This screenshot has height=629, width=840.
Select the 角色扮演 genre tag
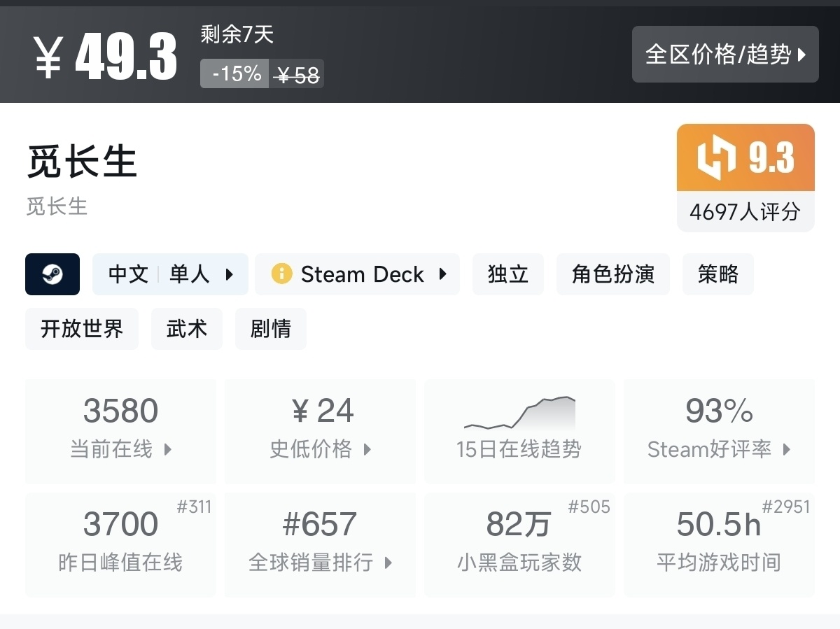click(x=613, y=274)
